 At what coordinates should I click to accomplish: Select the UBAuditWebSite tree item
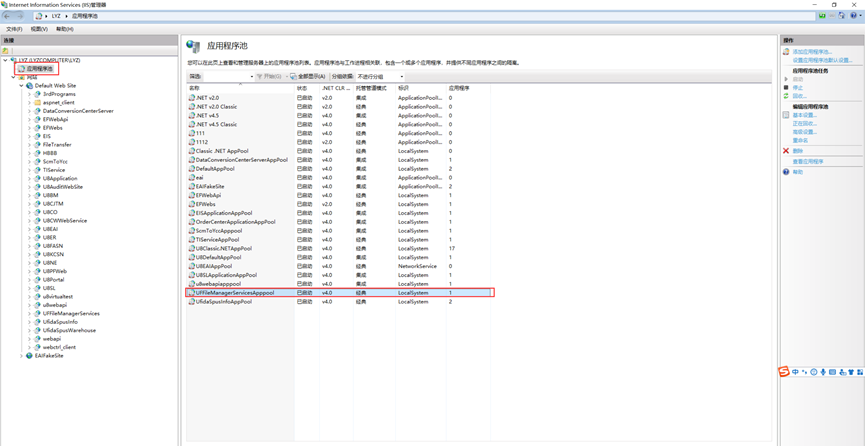pos(62,187)
